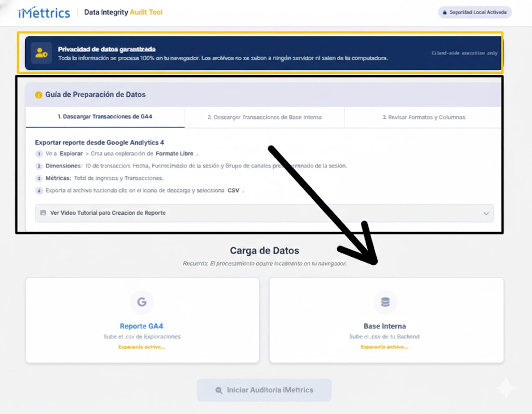Click the database stack icon
Image resolution: width=532 pixels, height=414 pixels.
[385, 302]
